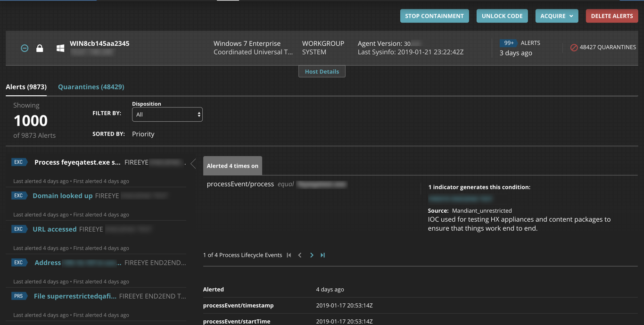Go to next process lifecycle event
Image resolution: width=644 pixels, height=325 pixels.
[312, 255]
